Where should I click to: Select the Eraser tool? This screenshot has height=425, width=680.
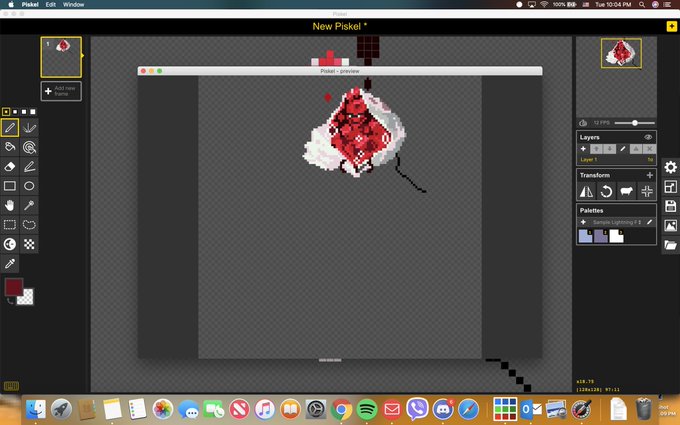coord(10,167)
